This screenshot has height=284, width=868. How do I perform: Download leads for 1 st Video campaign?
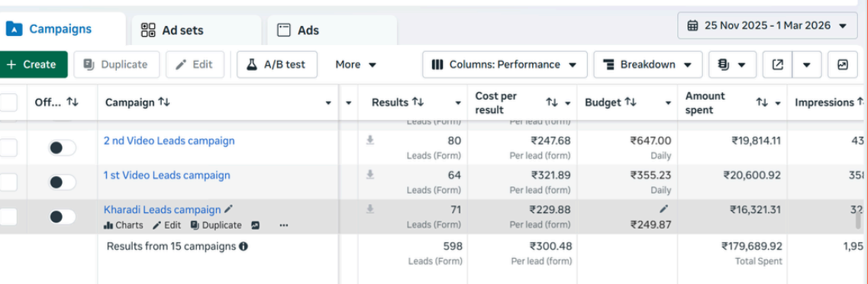pyautogui.click(x=370, y=175)
